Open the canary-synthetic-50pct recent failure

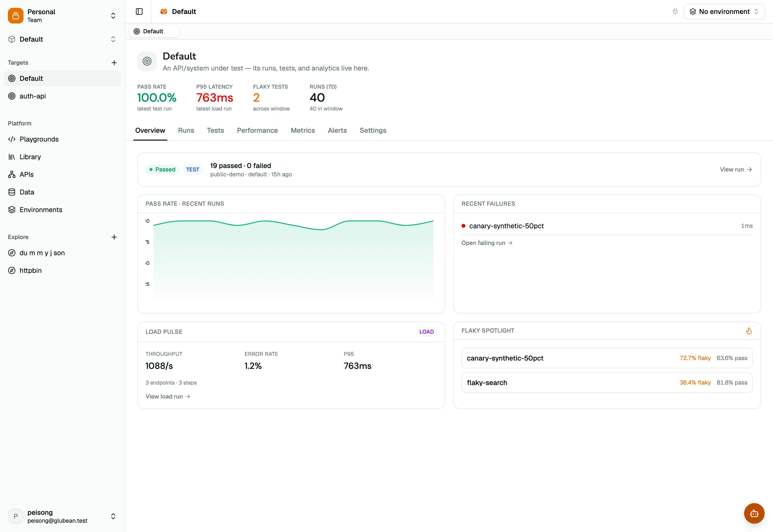click(607, 226)
